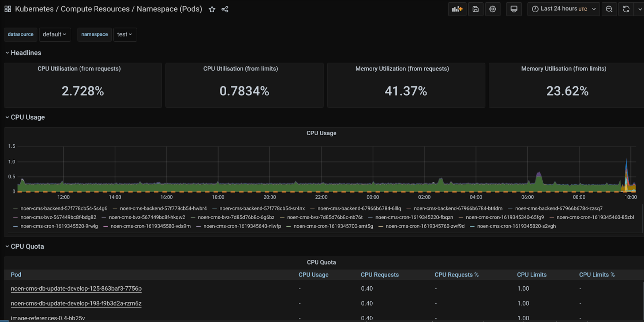644x322 pixels.
Task: Star this dashboard as favorite
Action: coord(212,9)
